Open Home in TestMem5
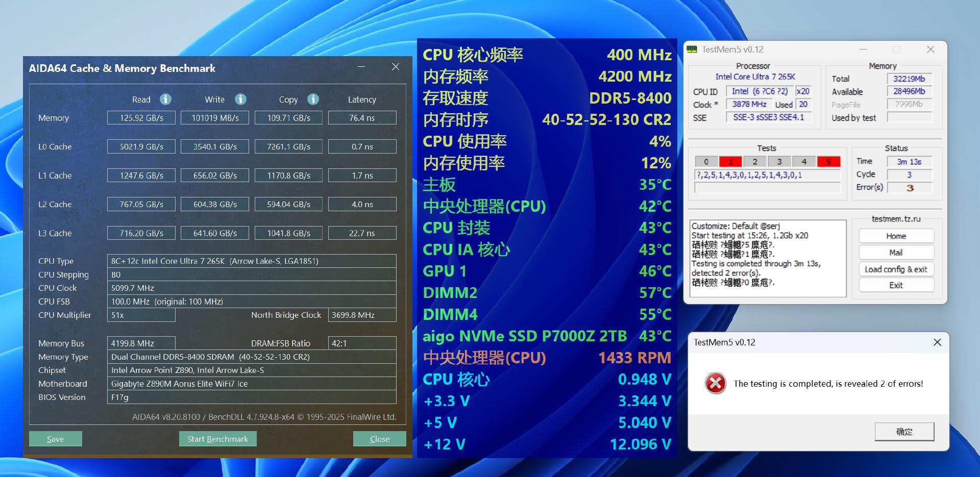The image size is (980, 477). [896, 236]
